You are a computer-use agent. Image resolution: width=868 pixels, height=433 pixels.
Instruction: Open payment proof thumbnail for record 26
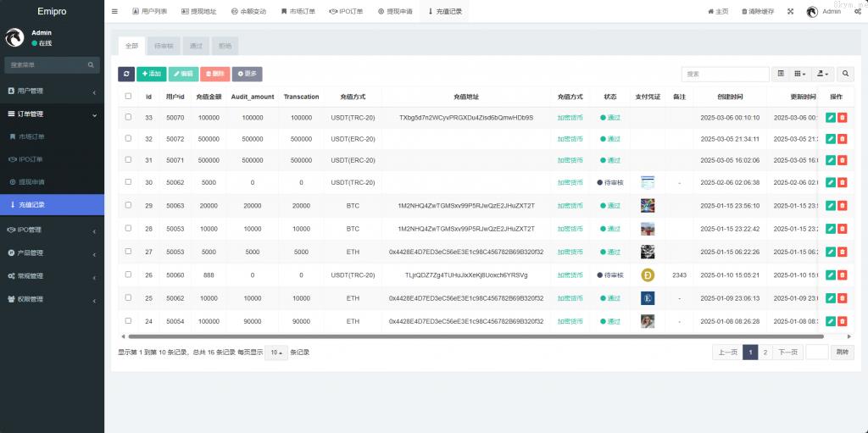648,275
